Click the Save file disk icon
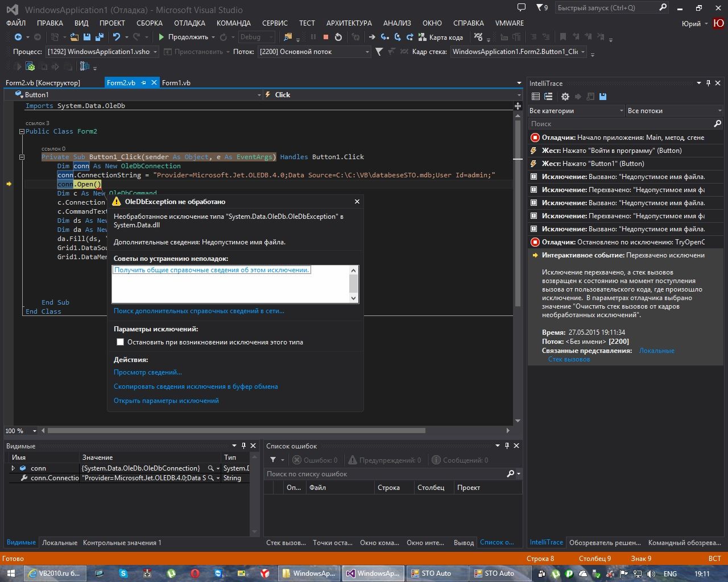Screen dimensions: 728x582 pyautogui.click(x=87, y=37)
